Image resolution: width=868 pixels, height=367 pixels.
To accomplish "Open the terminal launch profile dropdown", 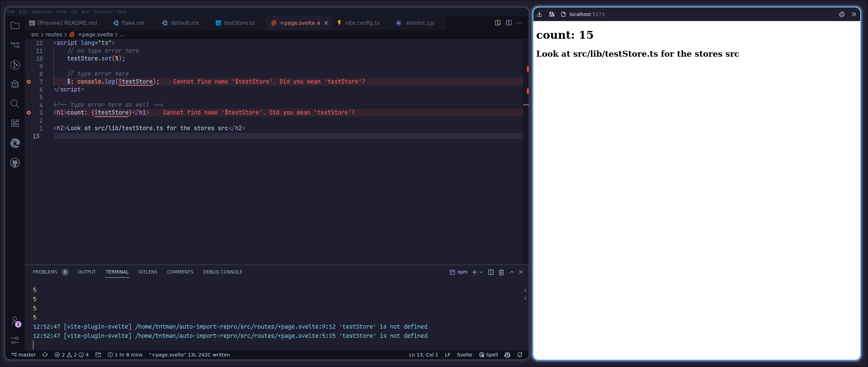I will [x=480, y=272].
